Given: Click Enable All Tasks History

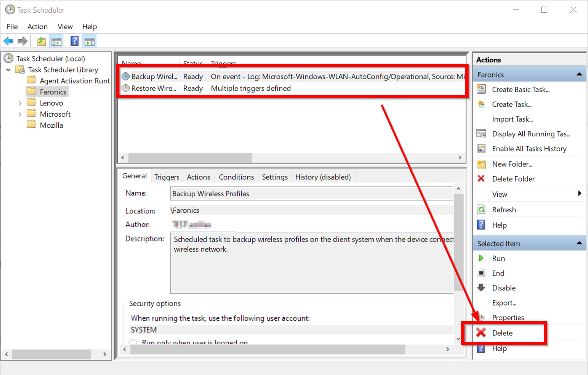Looking at the screenshot, I should pos(529,149).
